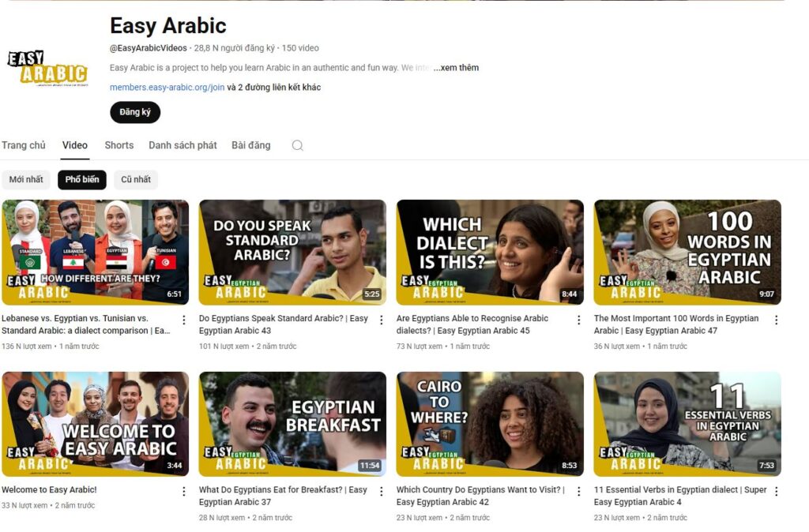The width and height of the screenshot is (809, 532).
Task: Click title Welcome to Easy Arabic!
Action: pos(49,489)
